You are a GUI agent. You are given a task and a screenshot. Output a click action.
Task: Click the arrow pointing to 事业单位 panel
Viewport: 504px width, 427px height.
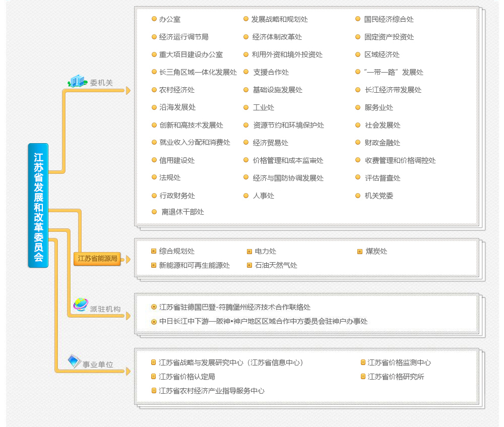click(128, 372)
